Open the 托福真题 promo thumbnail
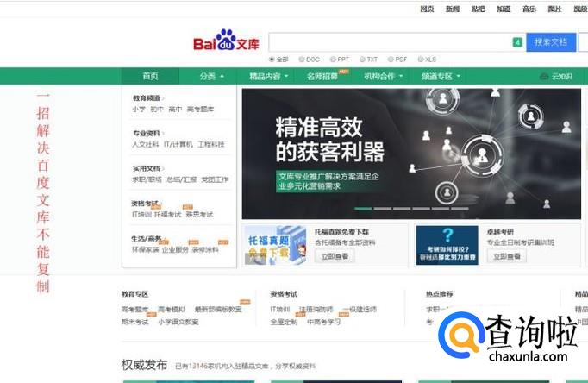The height and width of the screenshot is (383, 588). pyautogui.click(x=276, y=245)
